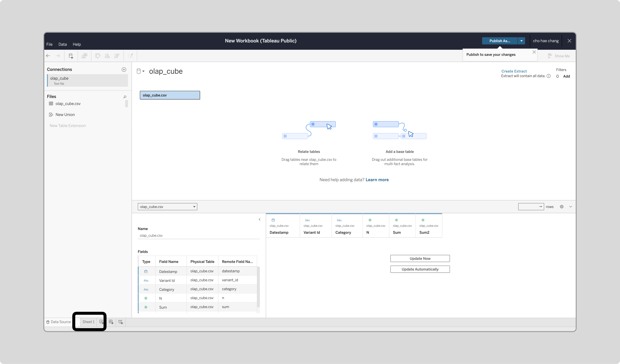Click Add under Filters
Screen dimensions: 620x364
pos(566,76)
